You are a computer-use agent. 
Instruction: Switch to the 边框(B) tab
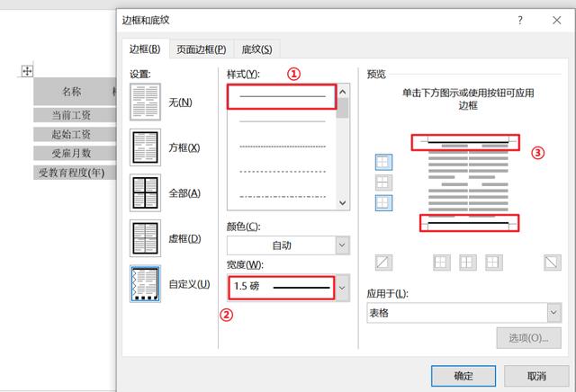tap(145, 49)
